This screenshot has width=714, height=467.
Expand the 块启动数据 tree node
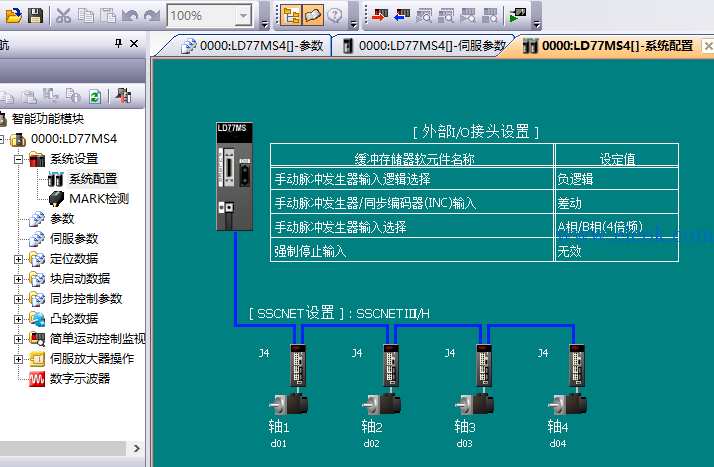(x=18, y=279)
